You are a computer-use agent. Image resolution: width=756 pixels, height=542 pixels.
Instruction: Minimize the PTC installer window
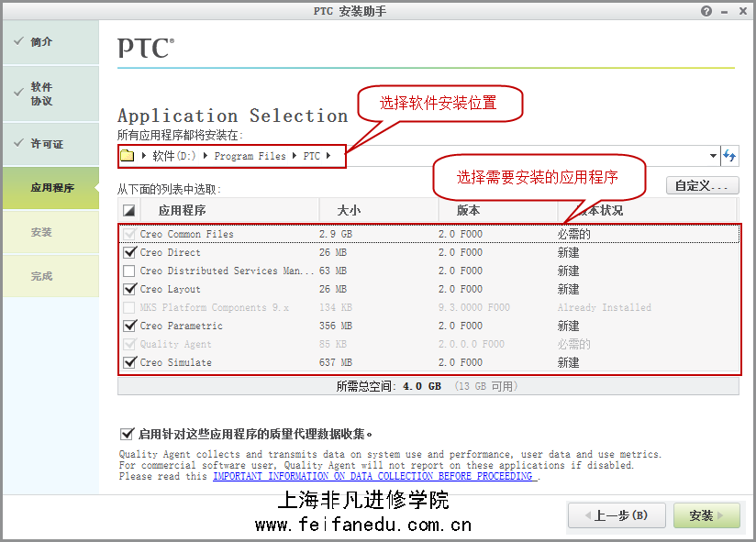[x=724, y=12]
